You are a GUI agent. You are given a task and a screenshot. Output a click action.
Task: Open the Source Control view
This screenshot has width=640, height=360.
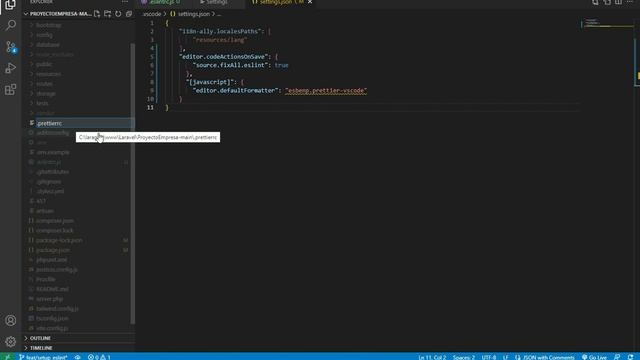click(11, 47)
